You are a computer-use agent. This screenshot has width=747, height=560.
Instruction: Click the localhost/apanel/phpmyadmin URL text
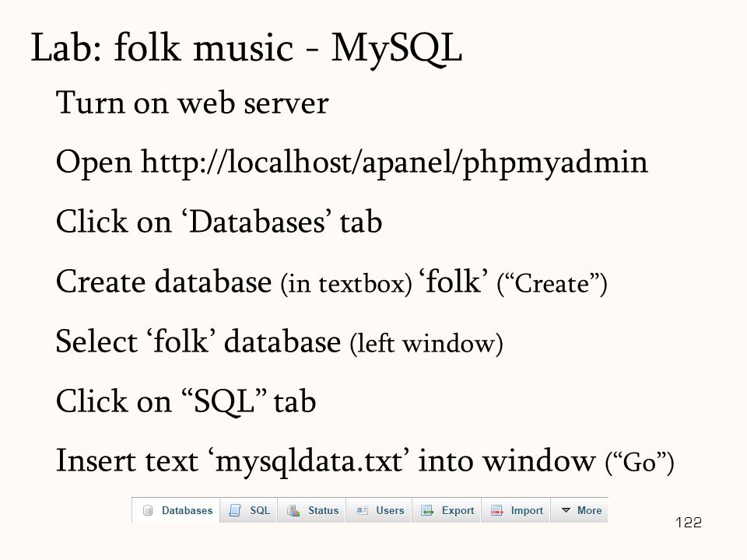click(395, 163)
